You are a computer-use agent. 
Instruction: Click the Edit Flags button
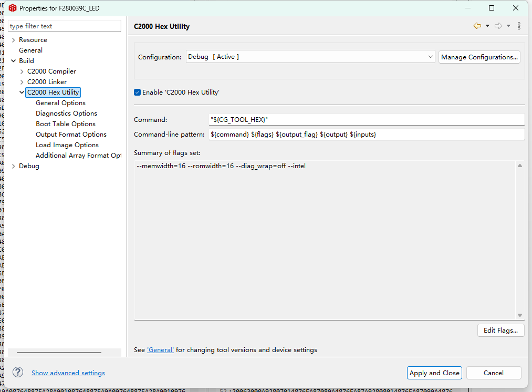500,330
